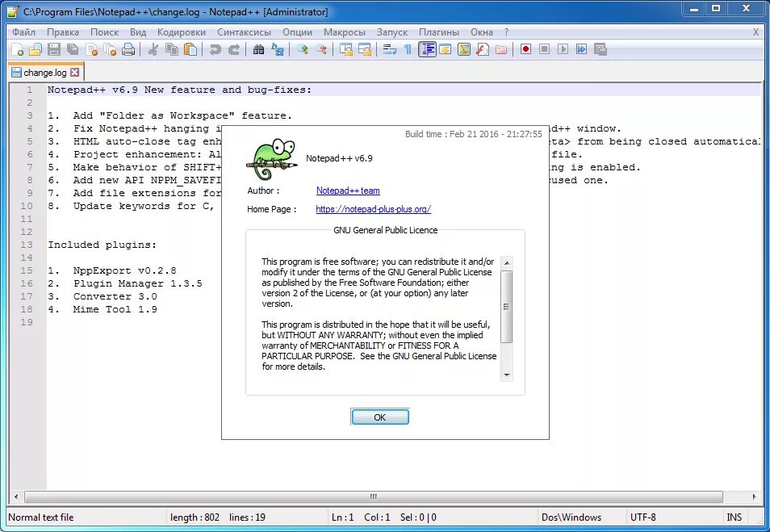Click license text scroll down arrow
770x532 pixels.
(507, 375)
